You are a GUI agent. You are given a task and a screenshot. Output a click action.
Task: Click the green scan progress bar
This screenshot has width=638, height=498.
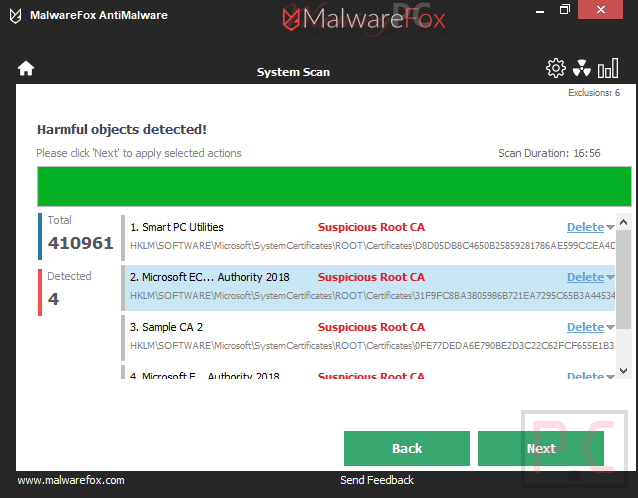334,186
